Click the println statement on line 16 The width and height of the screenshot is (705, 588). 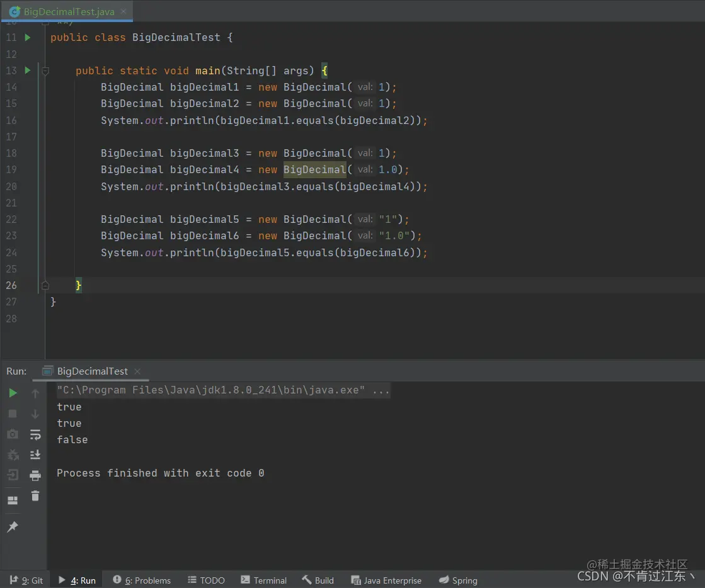point(264,120)
